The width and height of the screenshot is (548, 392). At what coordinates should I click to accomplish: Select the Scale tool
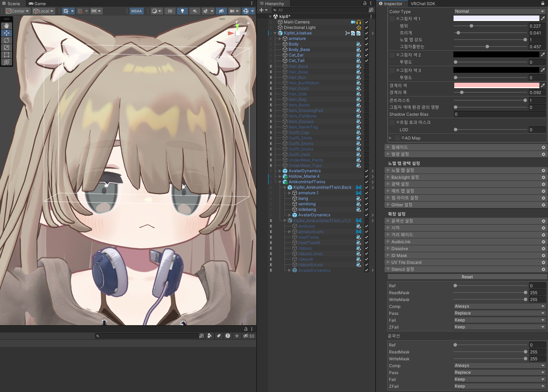(7, 48)
